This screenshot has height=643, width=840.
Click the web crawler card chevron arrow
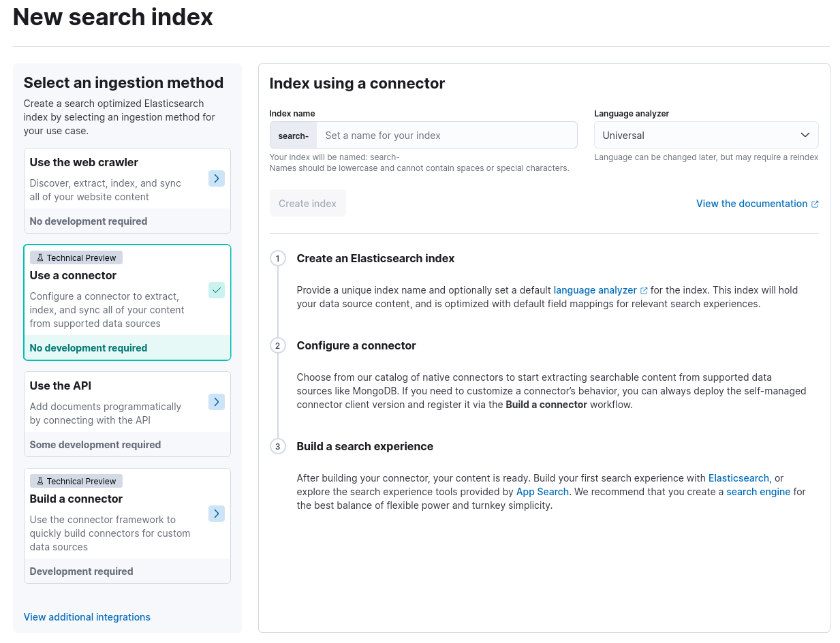(216, 178)
